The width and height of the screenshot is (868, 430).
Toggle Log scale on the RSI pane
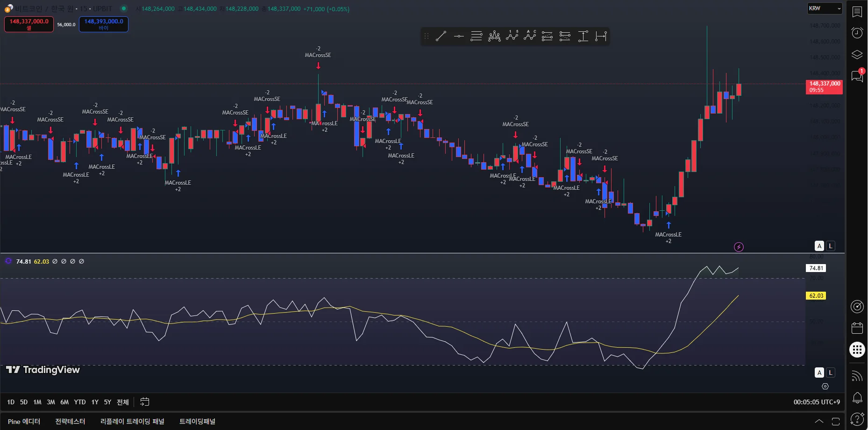pyautogui.click(x=831, y=373)
